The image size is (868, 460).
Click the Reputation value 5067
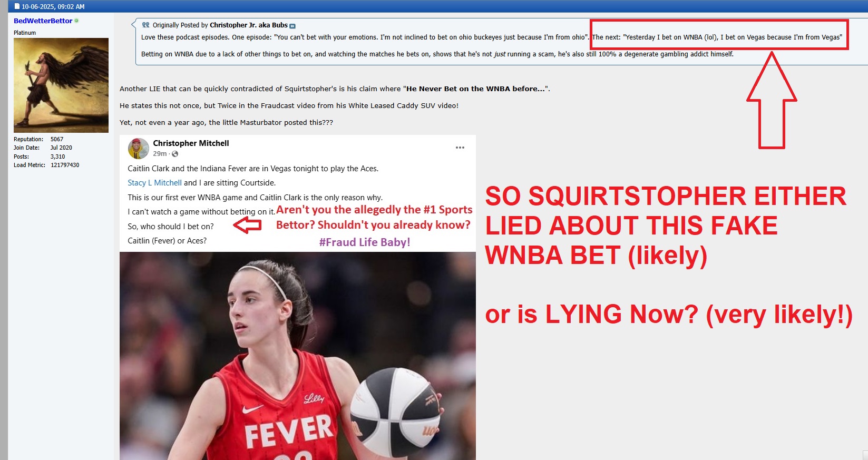[x=57, y=139]
